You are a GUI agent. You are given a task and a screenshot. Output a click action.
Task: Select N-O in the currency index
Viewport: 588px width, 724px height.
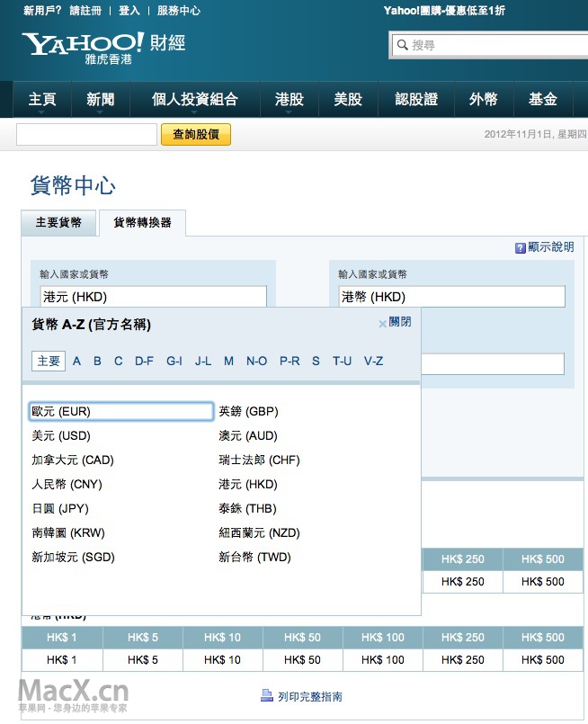coord(256,361)
